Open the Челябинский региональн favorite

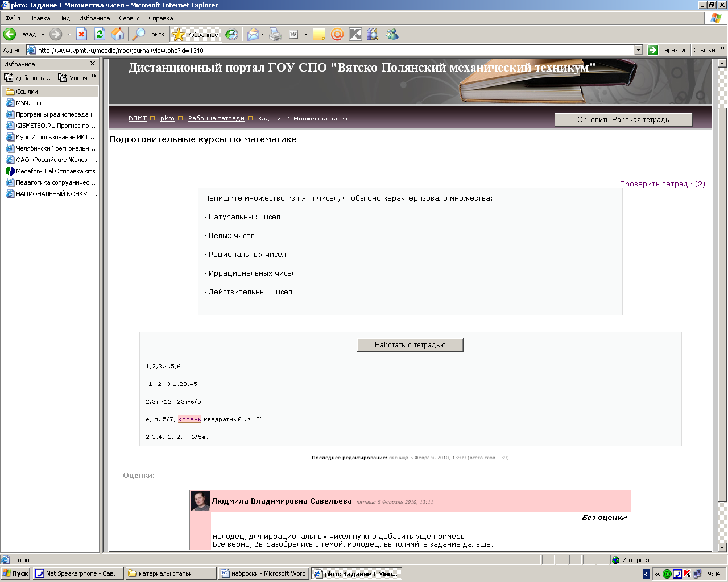pos(51,148)
